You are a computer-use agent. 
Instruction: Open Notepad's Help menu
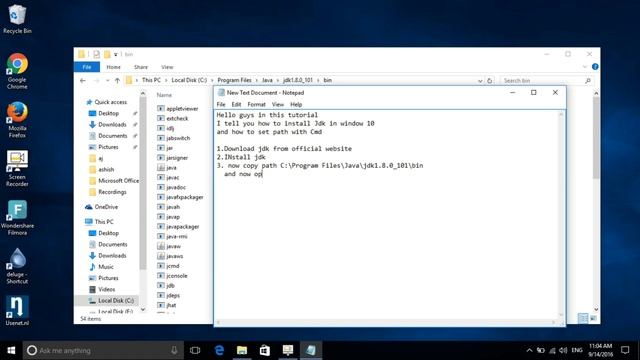[296, 104]
